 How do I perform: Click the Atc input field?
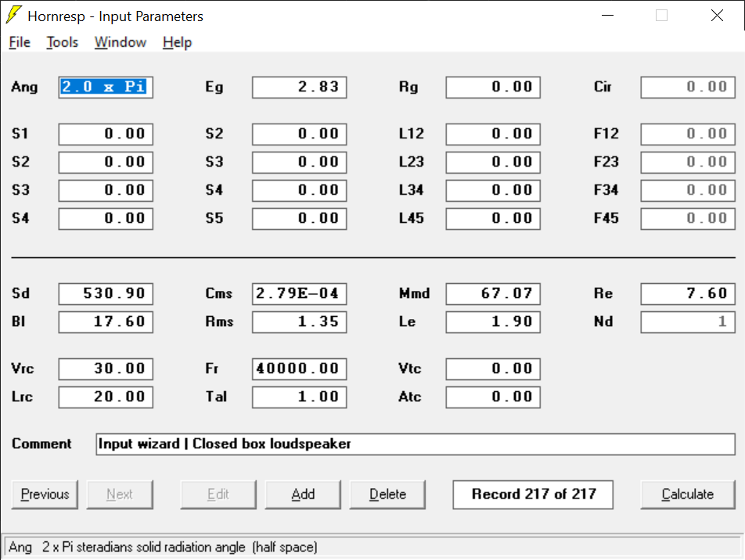[x=493, y=397]
